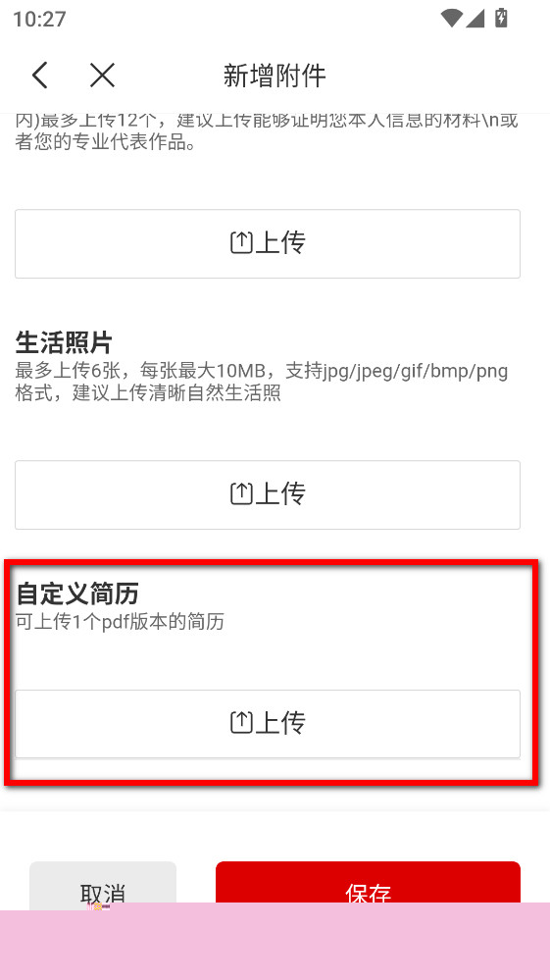
Task: Cancel with the 取消 button
Action: tap(103, 883)
